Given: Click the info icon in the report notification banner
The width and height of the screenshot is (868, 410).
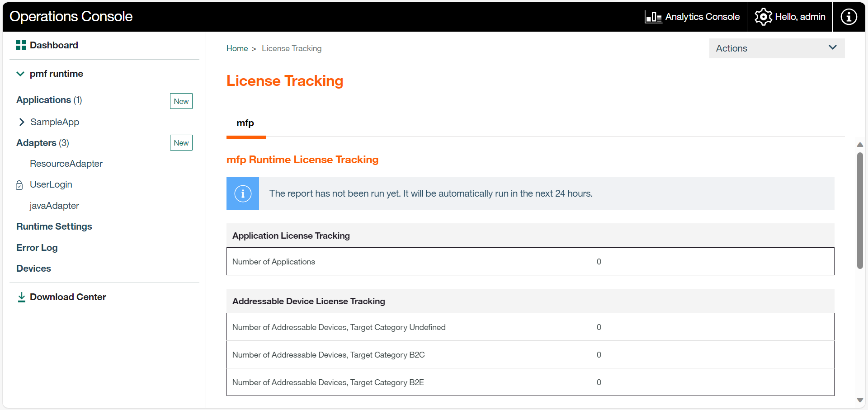Looking at the screenshot, I should [243, 193].
